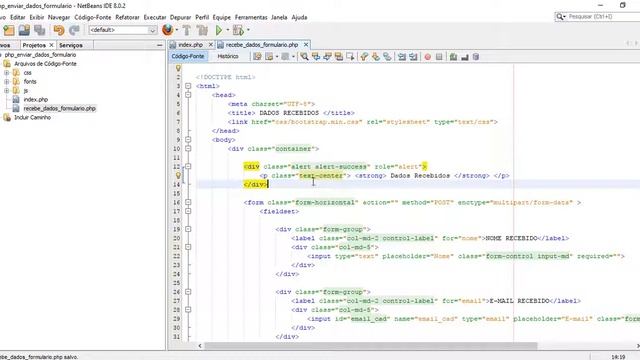
Task: Click the grey Redo arrow icon
Action: [x=74, y=30]
